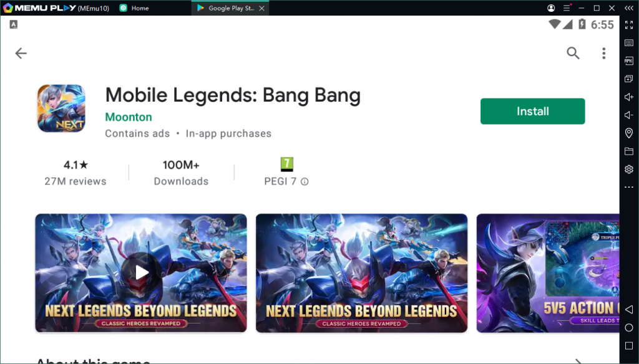This screenshot has width=639, height=364.
Task: Decrease emulator volume
Action: click(629, 115)
